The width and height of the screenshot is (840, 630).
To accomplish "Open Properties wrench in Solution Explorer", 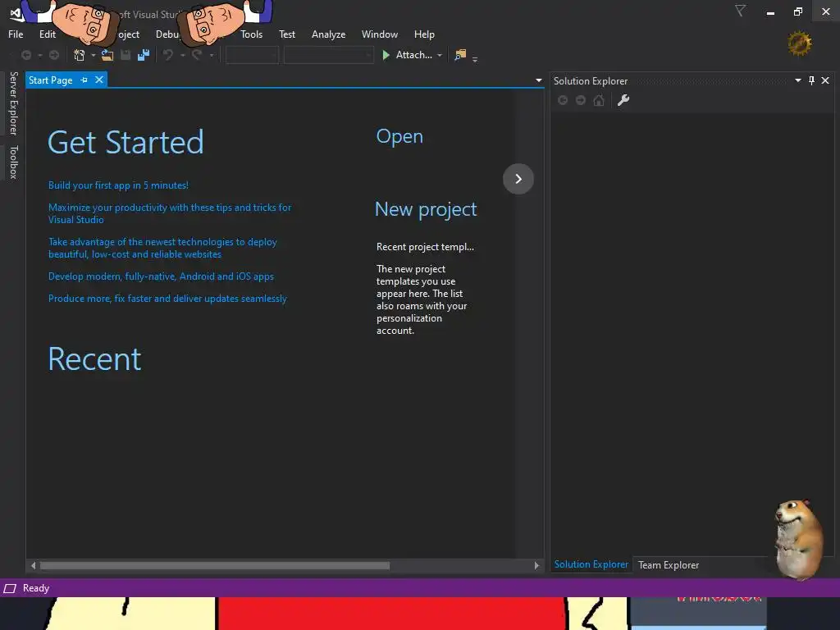I will (623, 100).
